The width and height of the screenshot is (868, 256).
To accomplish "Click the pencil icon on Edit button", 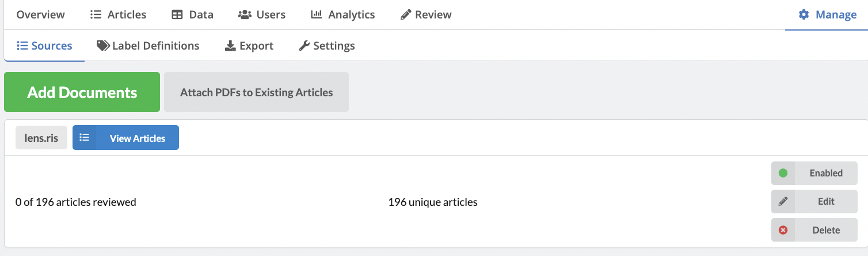I will pyautogui.click(x=783, y=202).
